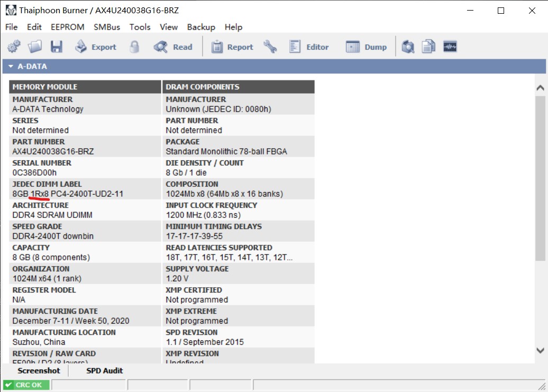The height and width of the screenshot is (392, 548).
Task: Click the scrollbar down arrow
Action: tap(540, 350)
